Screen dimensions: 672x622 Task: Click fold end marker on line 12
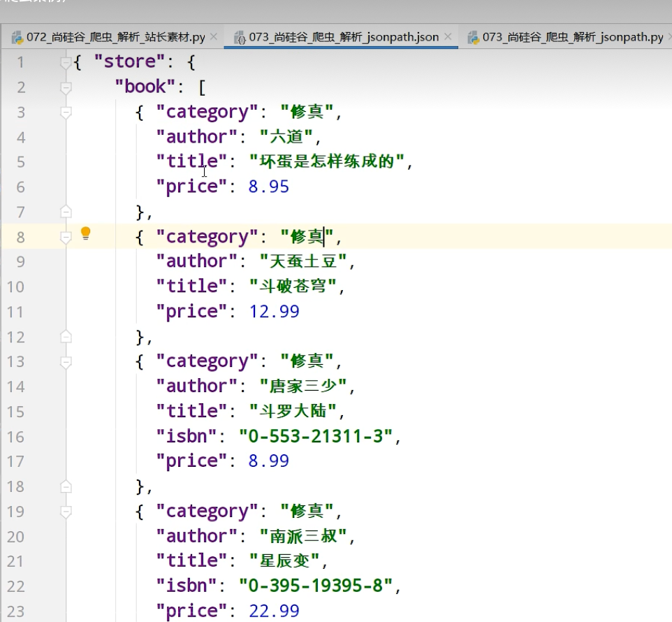(66, 336)
